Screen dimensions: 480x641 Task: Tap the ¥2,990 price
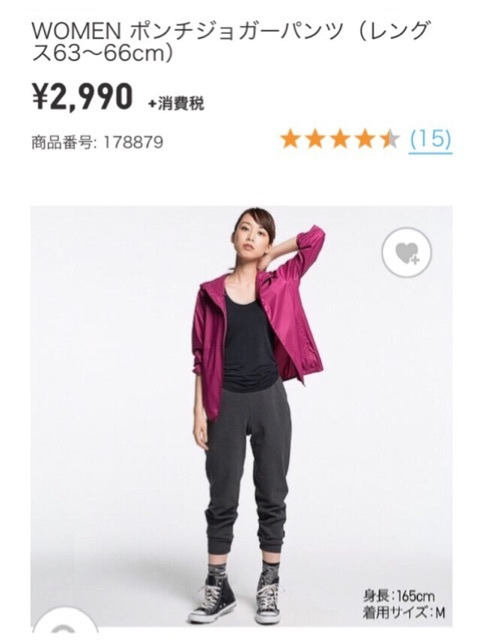coord(83,97)
